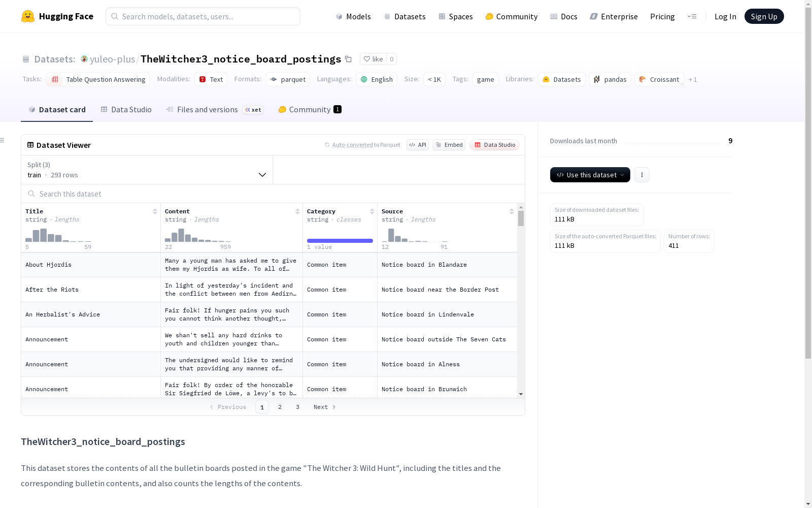This screenshot has width=812, height=508.
Task: Click the table scroll down arrow
Action: 521,394
